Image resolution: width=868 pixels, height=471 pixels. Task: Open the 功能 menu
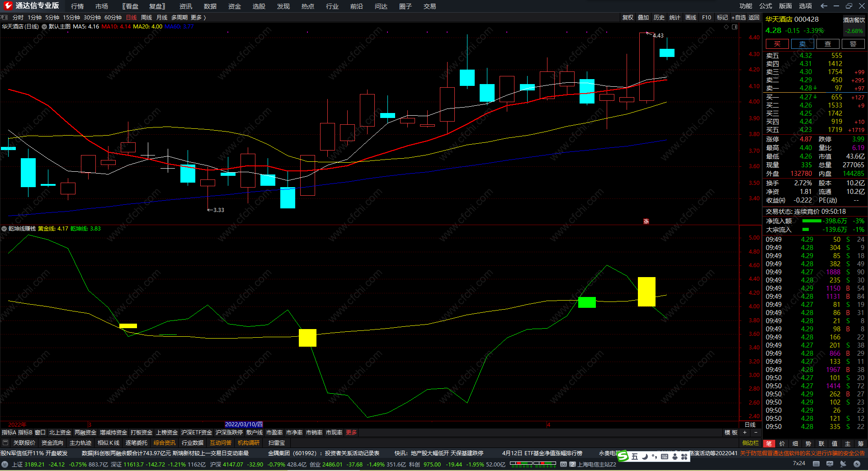746,6
